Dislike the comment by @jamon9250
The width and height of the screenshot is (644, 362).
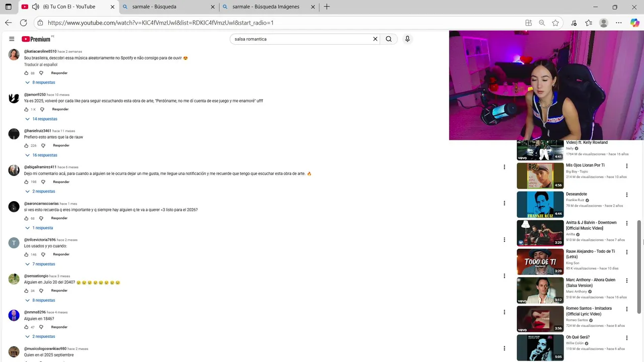click(42, 109)
